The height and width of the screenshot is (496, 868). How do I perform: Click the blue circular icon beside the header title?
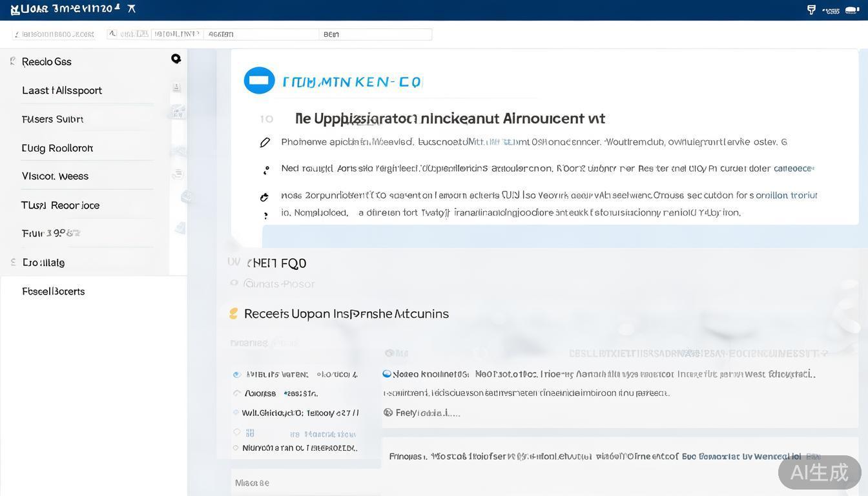(259, 81)
